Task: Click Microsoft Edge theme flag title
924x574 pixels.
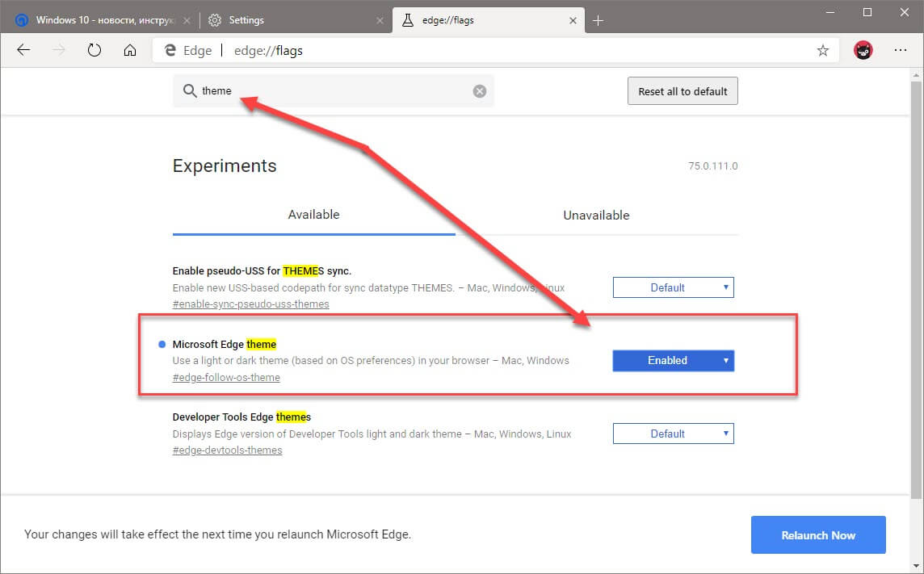Action: (x=224, y=345)
